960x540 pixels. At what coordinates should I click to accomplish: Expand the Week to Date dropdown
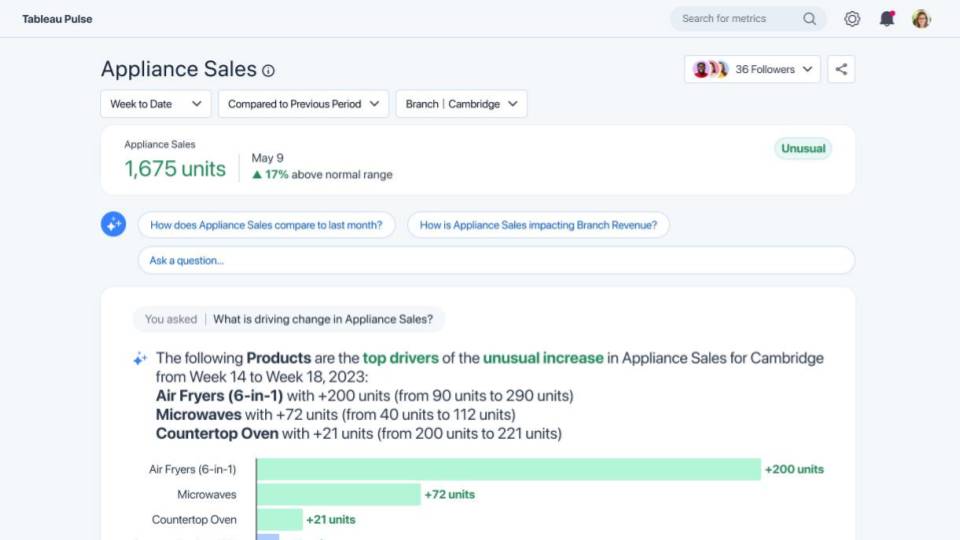[x=156, y=104]
